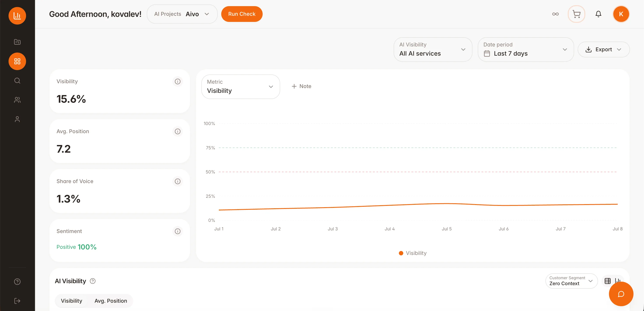Open the shopping cart icon
This screenshot has width=644, height=311.
(577, 14)
